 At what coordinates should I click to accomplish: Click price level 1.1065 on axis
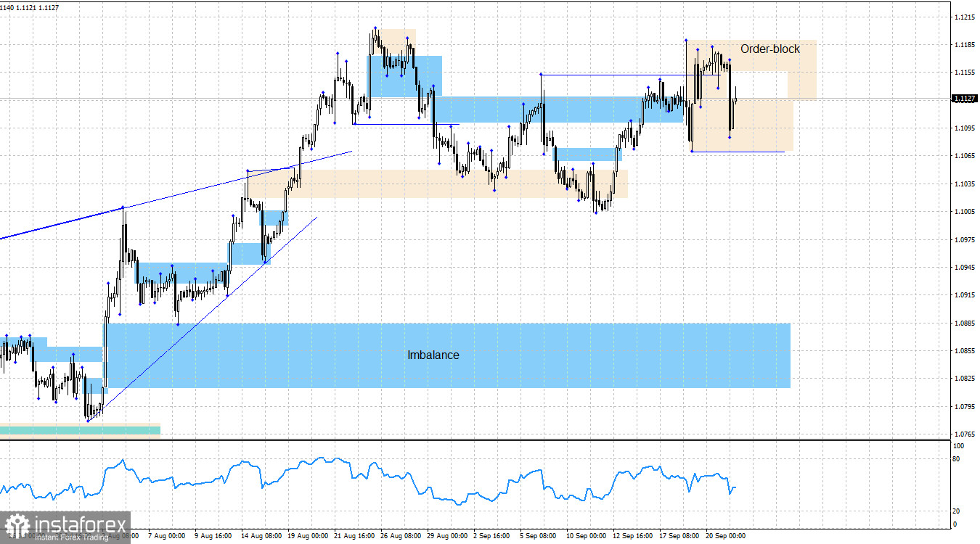[965, 156]
